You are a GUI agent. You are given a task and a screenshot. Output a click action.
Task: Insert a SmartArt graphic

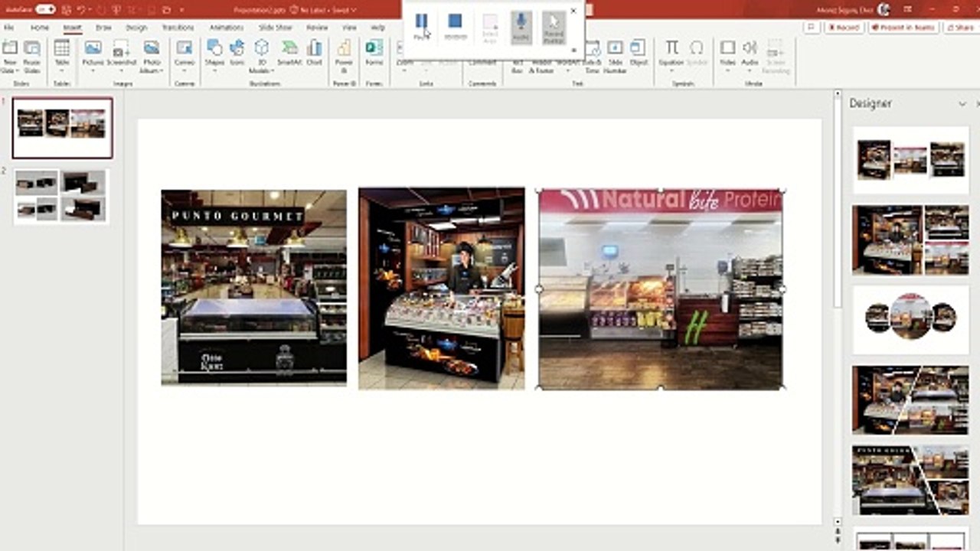[x=289, y=53]
